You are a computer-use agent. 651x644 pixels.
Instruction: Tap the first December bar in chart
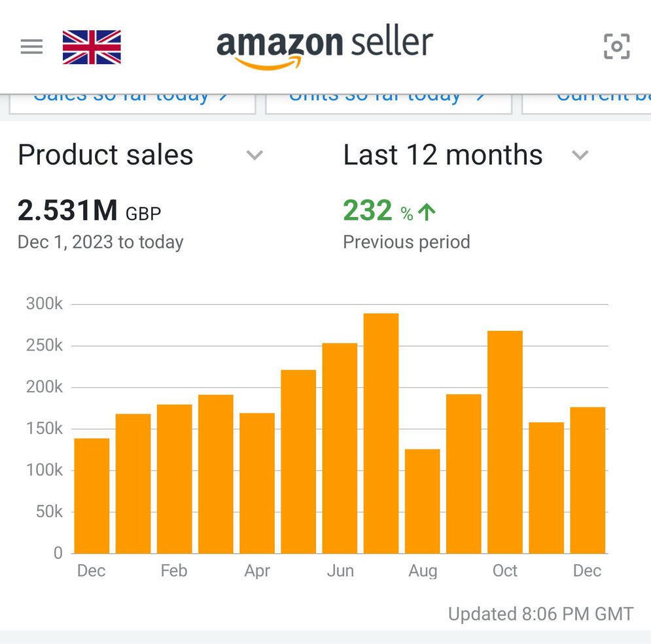coord(92,496)
